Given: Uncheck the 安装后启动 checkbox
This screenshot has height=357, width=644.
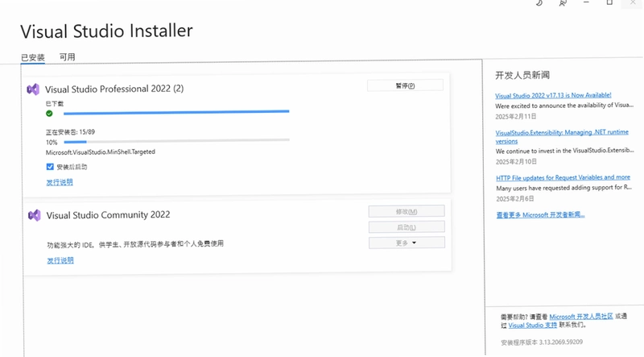Looking at the screenshot, I should click(50, 167).
